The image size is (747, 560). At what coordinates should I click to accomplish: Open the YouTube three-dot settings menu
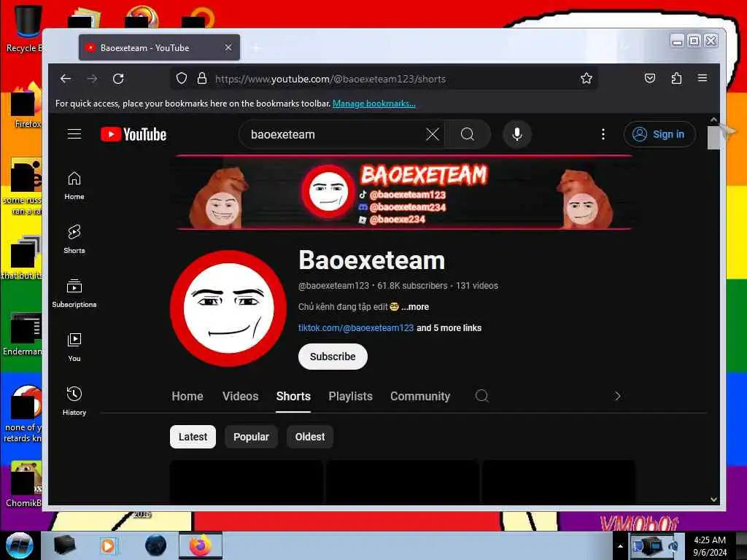coord(603,134)
